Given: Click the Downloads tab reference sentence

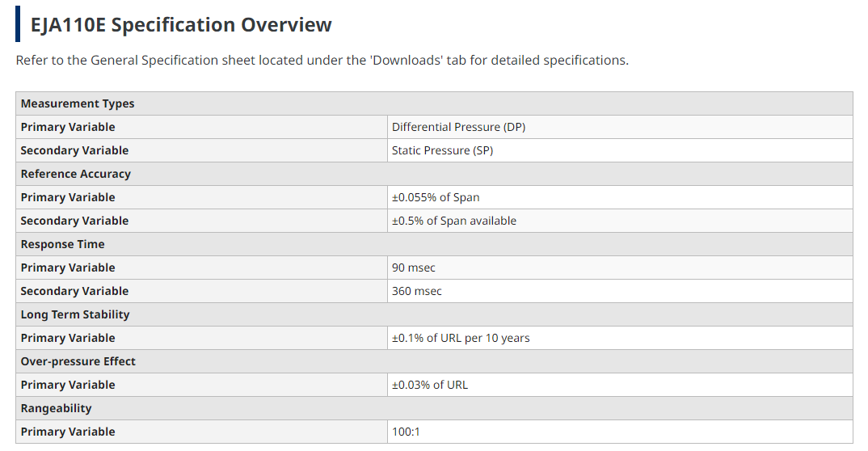Looking at the screenshot, I should pos(322,61).
